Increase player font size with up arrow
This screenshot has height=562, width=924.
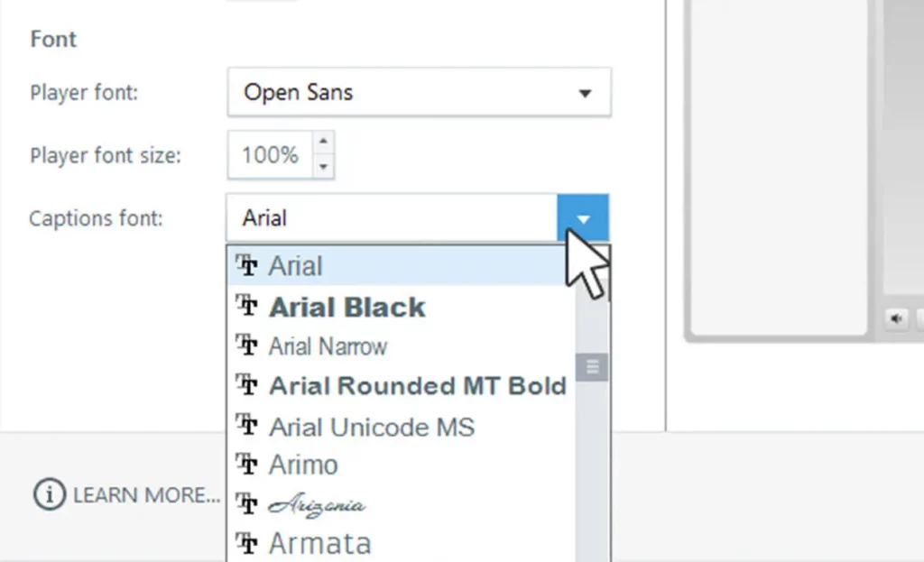coord(324,142)
